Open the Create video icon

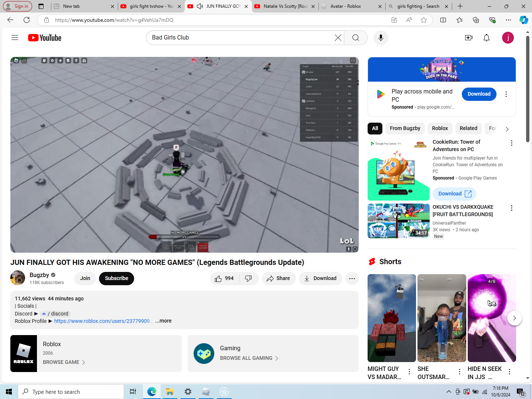[469, 38]
